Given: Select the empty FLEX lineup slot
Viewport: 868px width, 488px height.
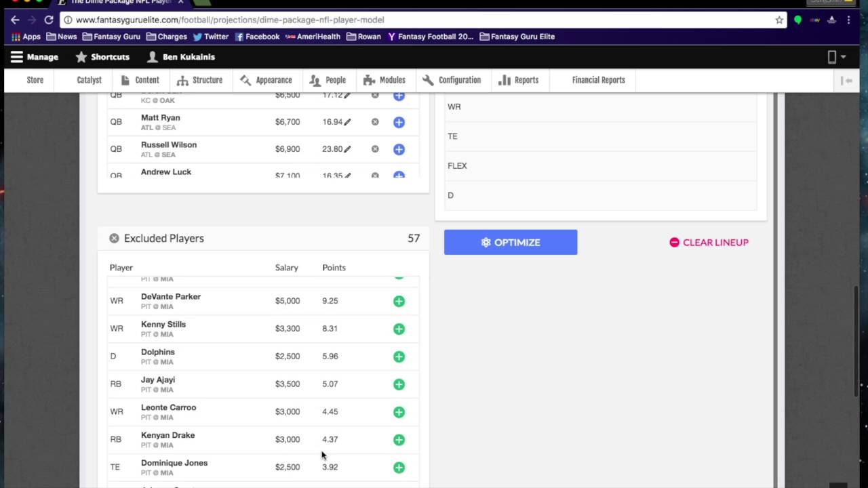Looking at the screenshot, I should tap(601, 166).
